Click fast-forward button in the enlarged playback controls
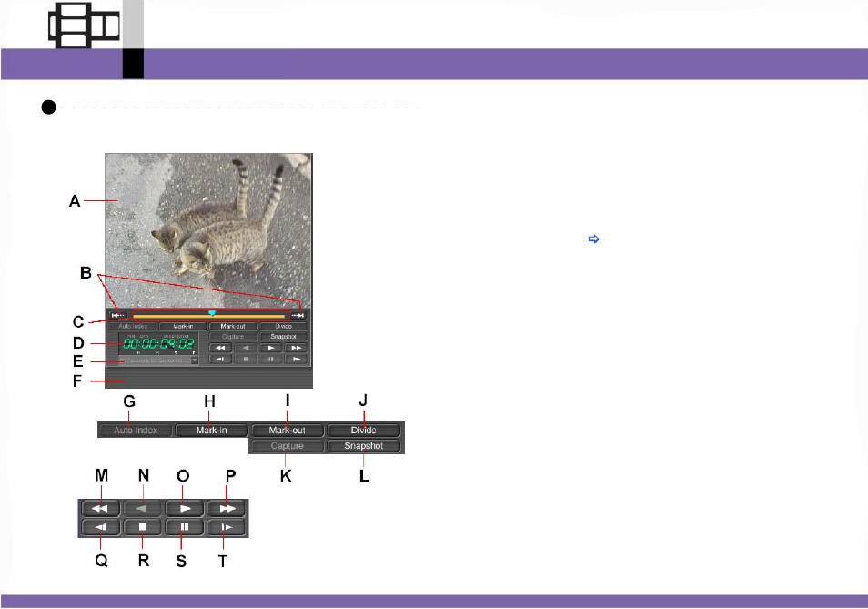 point(227,508)
